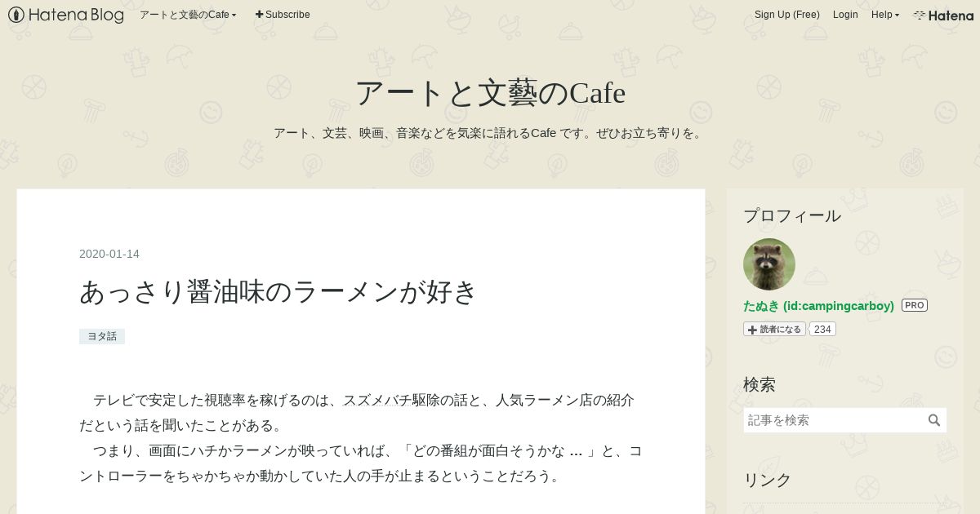Expand the アートと文藝のCafe dropdown menu
This screenshot has height=514, width=980.
click(188, 15)
